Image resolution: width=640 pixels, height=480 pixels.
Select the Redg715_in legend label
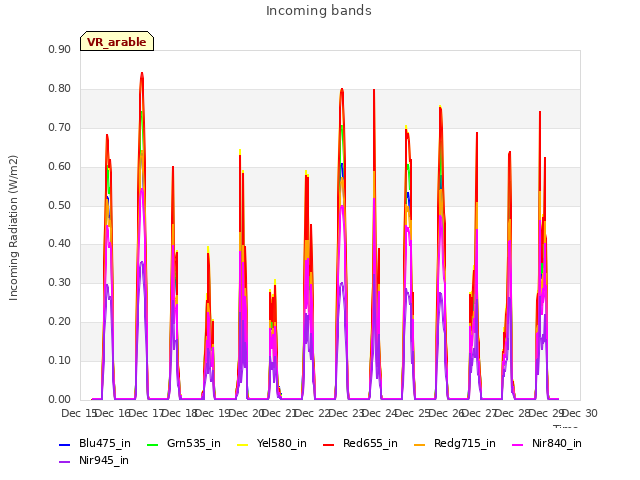pyautogui.click(x=465, y=443)
